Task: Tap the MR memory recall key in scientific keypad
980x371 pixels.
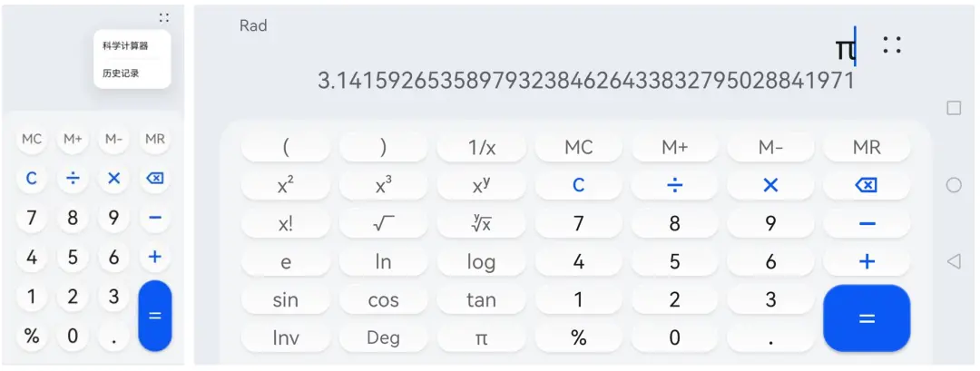Action: coord(867,148)
